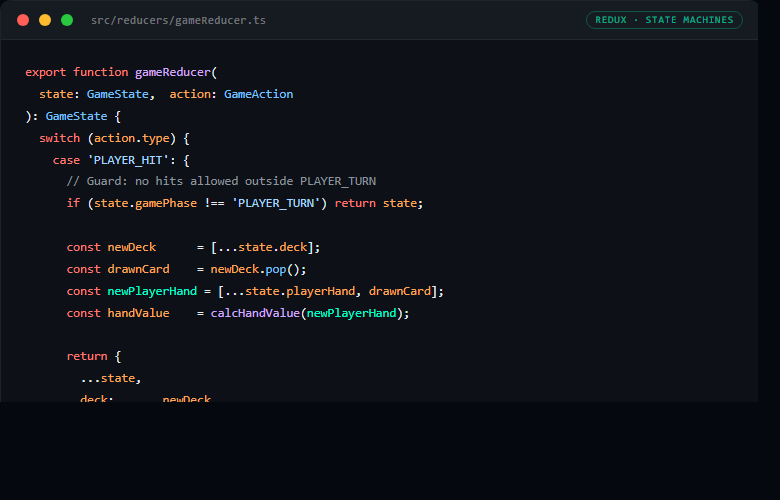
Task: Click 'state.gamePhase' in the if condition
Action: pyautogui.click(x=145, y=203)
